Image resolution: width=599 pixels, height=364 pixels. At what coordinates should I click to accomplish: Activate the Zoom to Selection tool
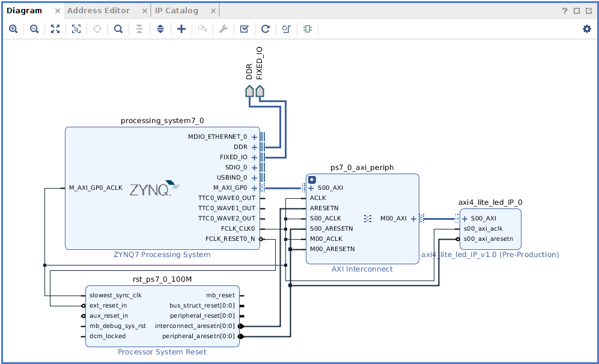(x=76, y=28)
